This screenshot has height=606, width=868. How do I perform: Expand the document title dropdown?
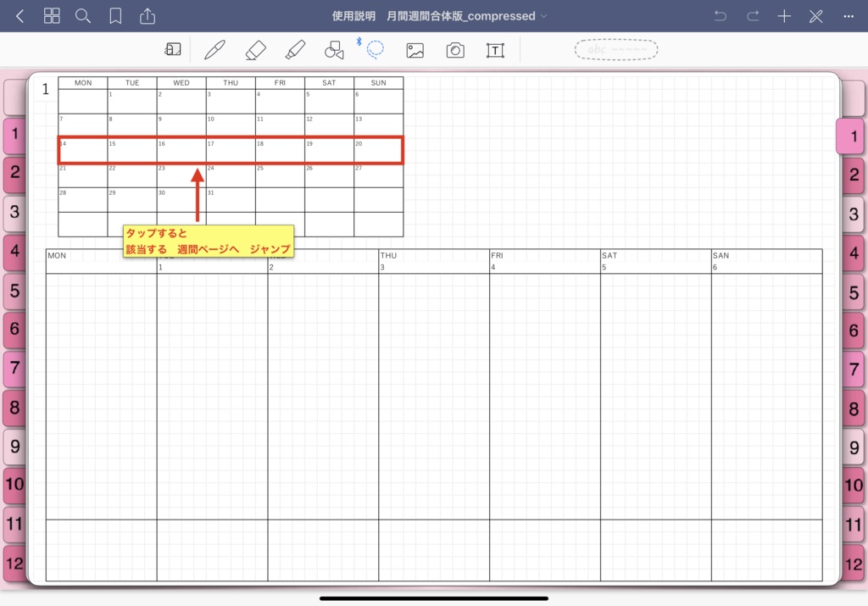pos(543,16)
